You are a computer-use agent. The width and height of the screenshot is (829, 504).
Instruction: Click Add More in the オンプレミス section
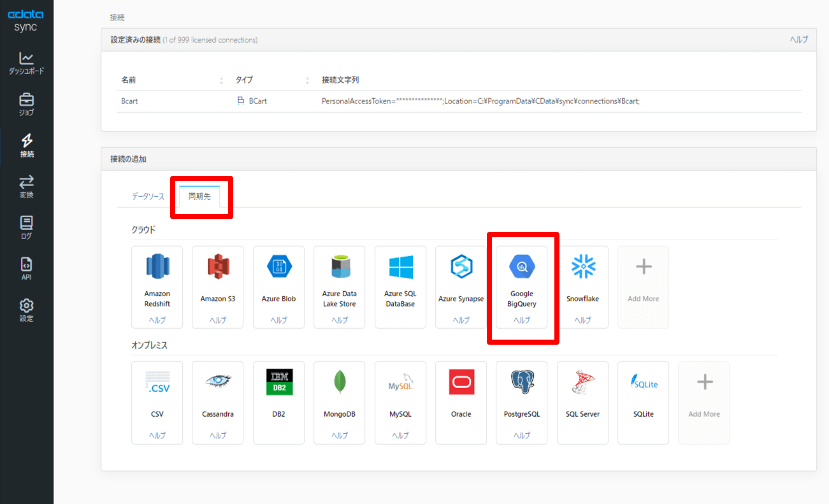click(704, 403)
